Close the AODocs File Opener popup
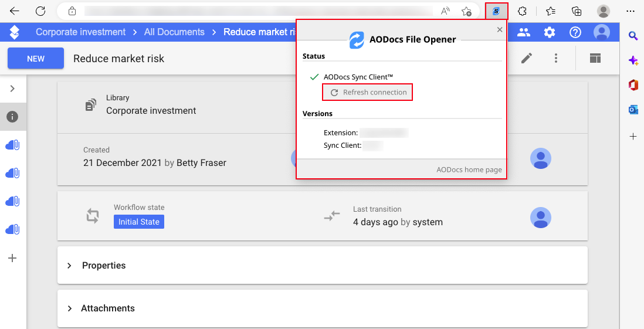This screenshot has height=329, width=644. coord(500,29)
